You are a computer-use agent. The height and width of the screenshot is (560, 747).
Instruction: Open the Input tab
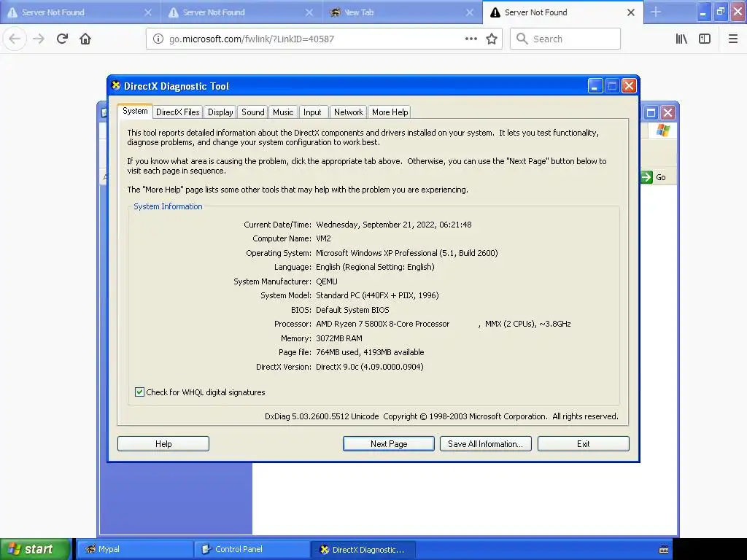click(312, 112)
